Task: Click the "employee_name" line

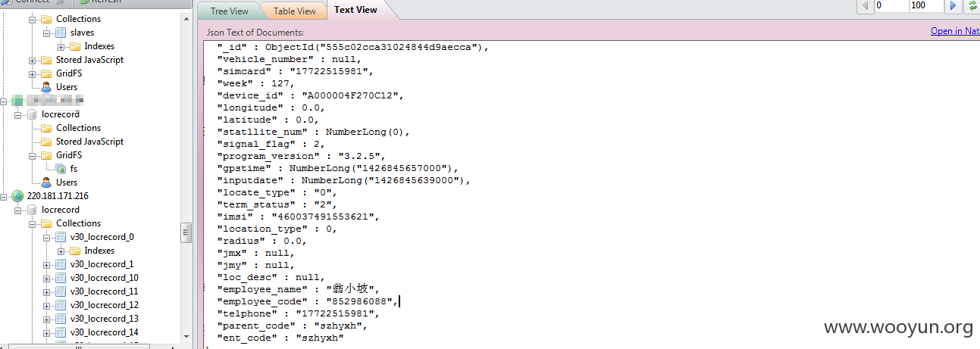Action: click(297, 289)
